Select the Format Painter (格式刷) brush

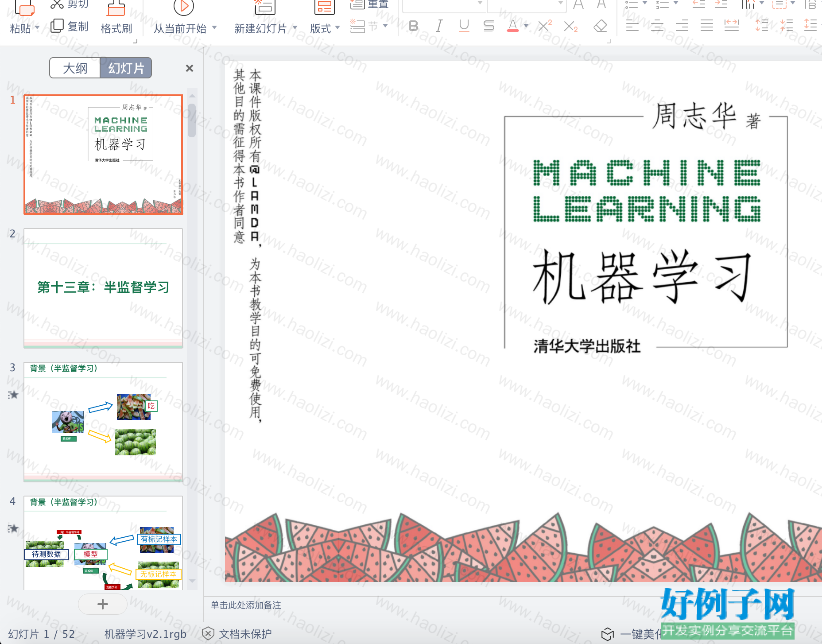(x=116, y=8)
